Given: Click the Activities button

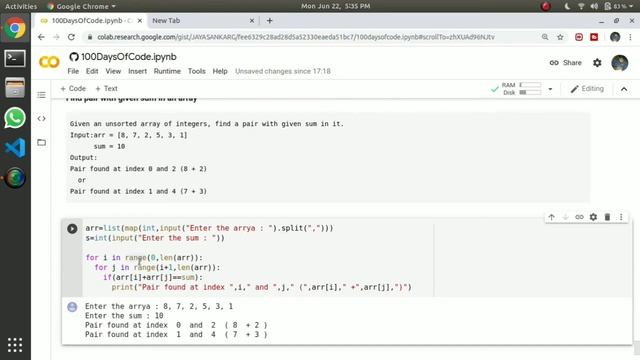Looking at the screenshot, I should point(21,6).
